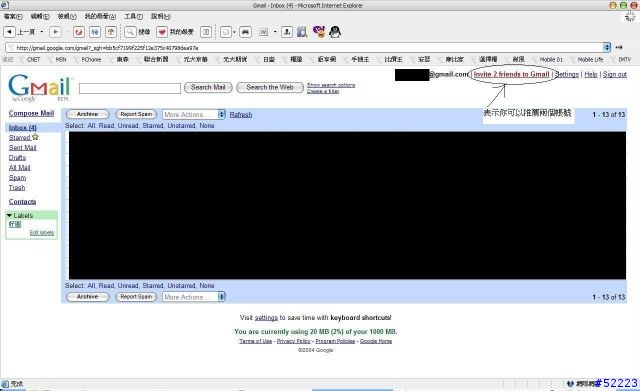The image size is (640, 391).
Task: Click the Print toolbar icon
Action: [x=245, y=31]
